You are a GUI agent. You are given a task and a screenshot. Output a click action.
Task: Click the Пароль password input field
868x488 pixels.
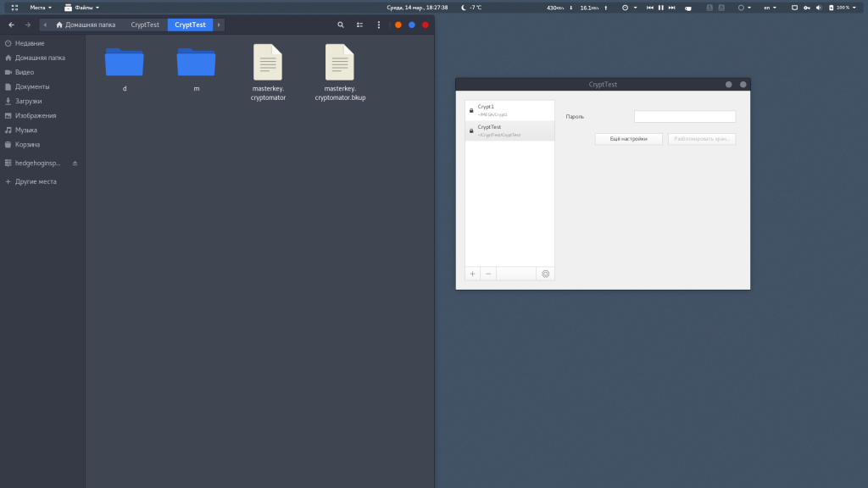685,117
